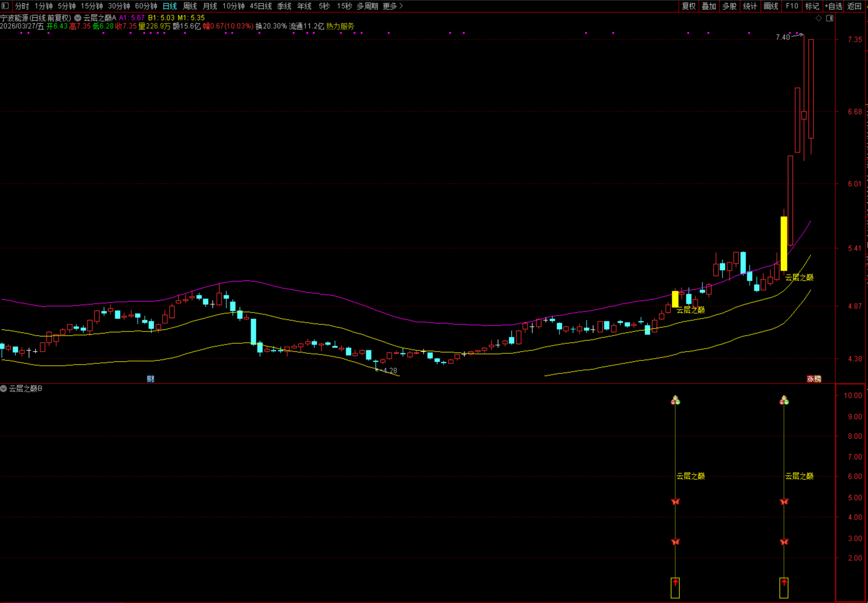Click the topmost ball cluster icon on the first signal line
Screen dimensions: 868x603
pos(675,400)
